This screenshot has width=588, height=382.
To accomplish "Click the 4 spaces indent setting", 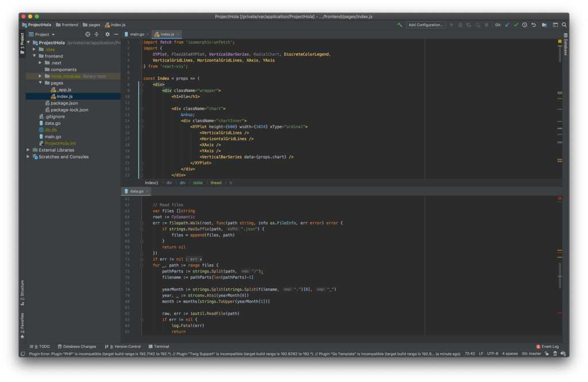I will coord(510,353).
